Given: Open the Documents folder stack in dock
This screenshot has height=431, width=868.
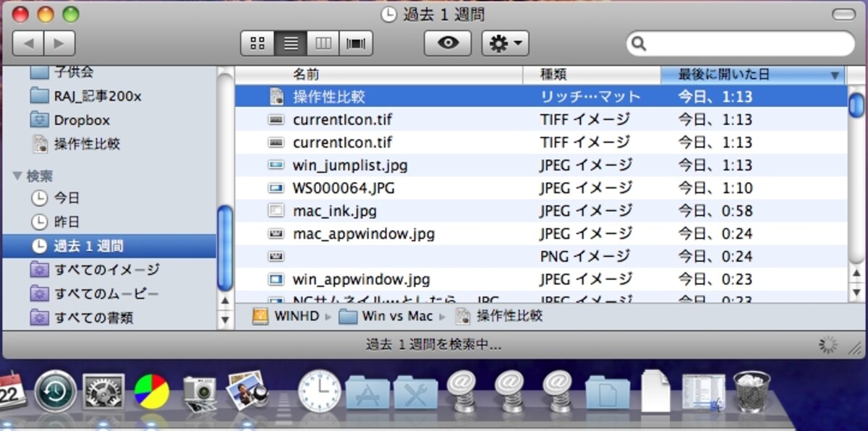Looking at the screenshot, I should tap(608, 393).
